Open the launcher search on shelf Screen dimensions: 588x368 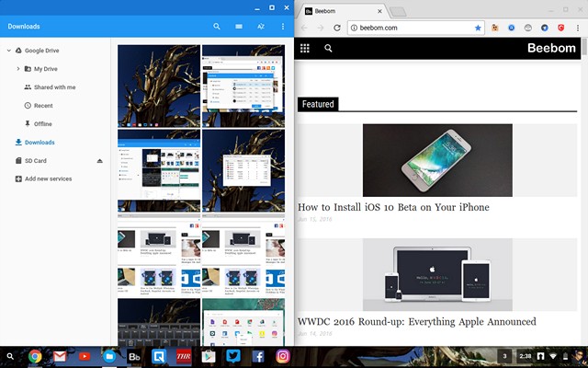[x=10, y=356]
